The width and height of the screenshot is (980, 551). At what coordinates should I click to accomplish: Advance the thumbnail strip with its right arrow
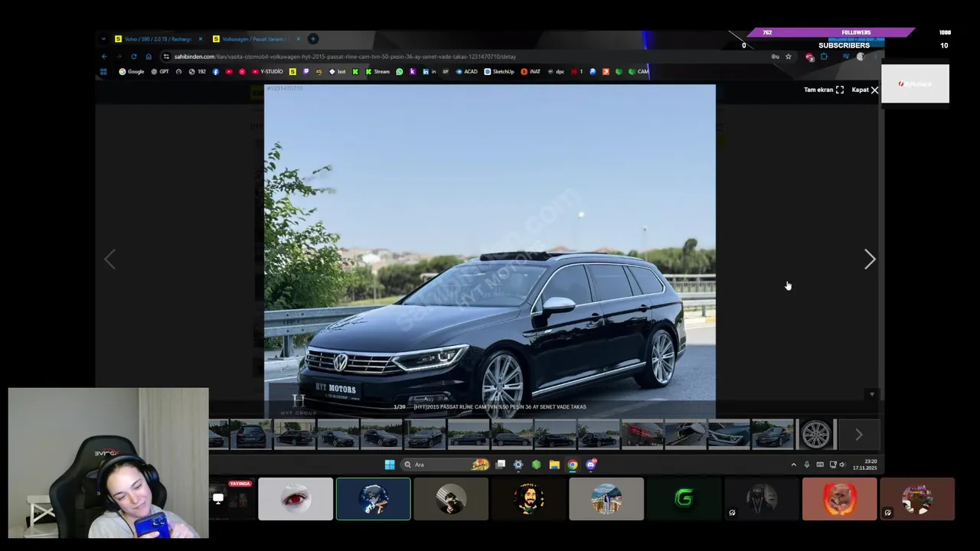click(858, 435)
